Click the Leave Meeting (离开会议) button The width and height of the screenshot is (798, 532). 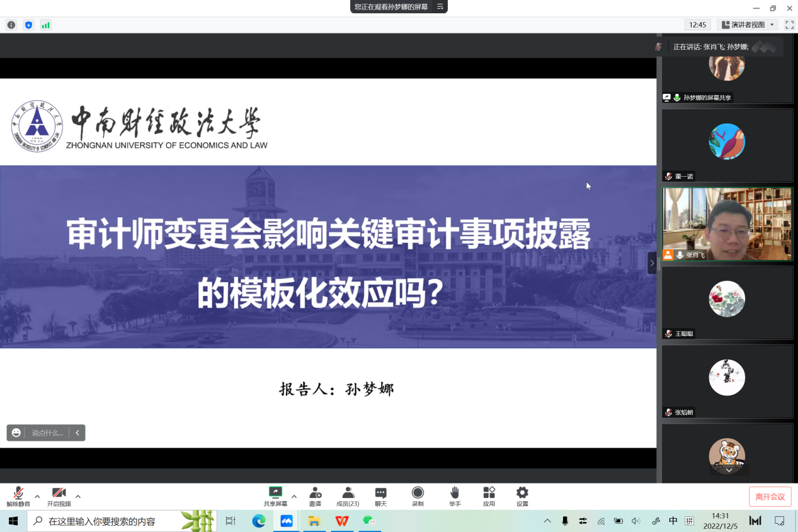coord(770,497)
